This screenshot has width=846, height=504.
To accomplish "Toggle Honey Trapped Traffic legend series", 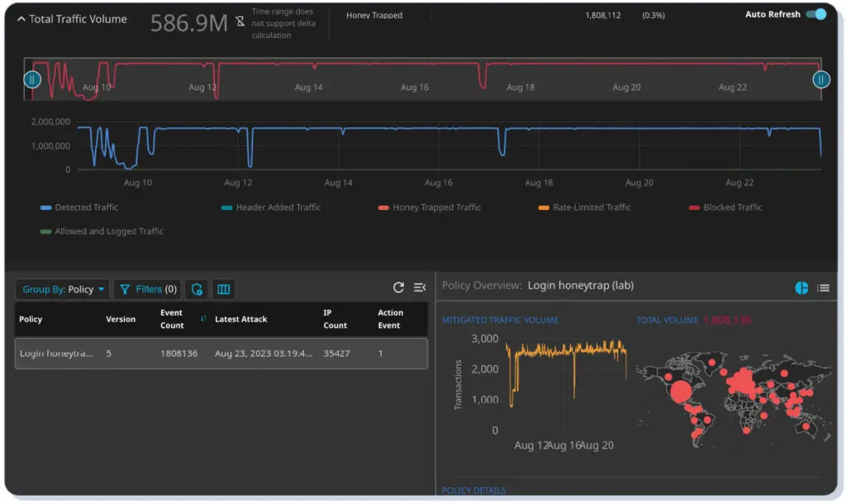I will [430, 207].
